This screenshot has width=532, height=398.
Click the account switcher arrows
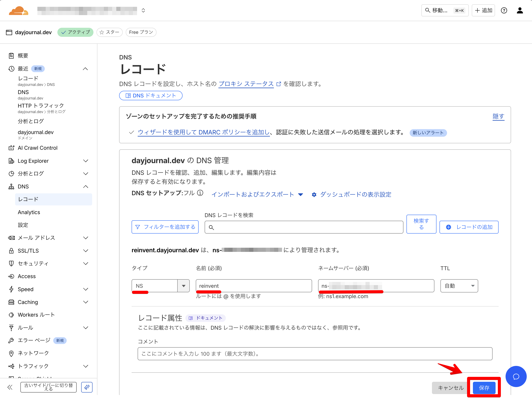click(x=143, y=11)
